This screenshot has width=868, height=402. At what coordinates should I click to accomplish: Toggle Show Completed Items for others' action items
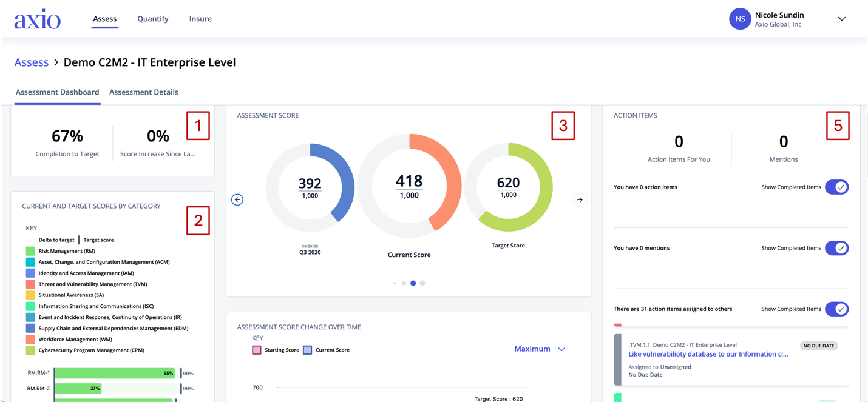coord(836,309)
